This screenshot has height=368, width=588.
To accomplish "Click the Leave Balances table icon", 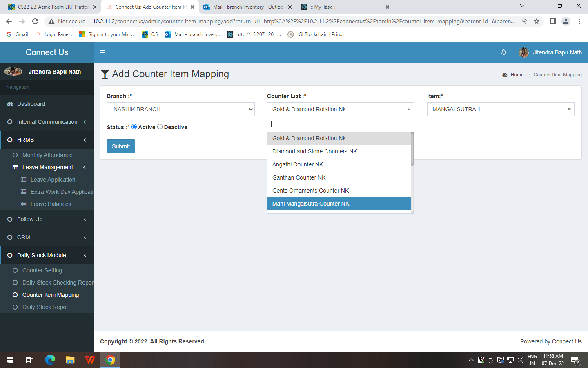I will [x=24, y=204].
